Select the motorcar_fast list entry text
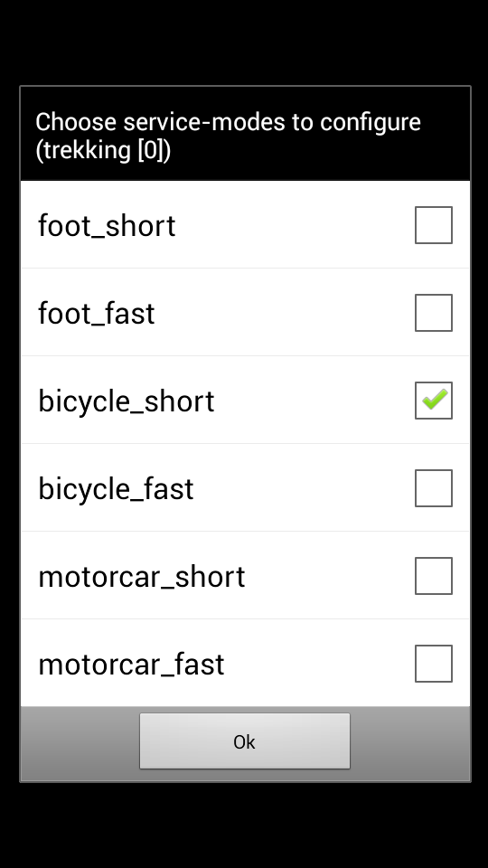The image size is (488, 868). click(131, 665)
